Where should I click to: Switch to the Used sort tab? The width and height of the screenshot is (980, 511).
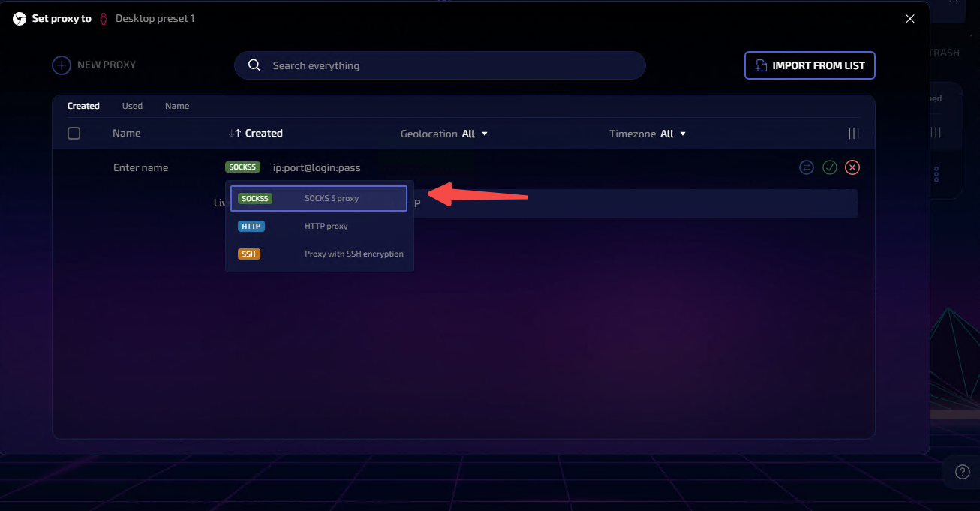point(132,106)
